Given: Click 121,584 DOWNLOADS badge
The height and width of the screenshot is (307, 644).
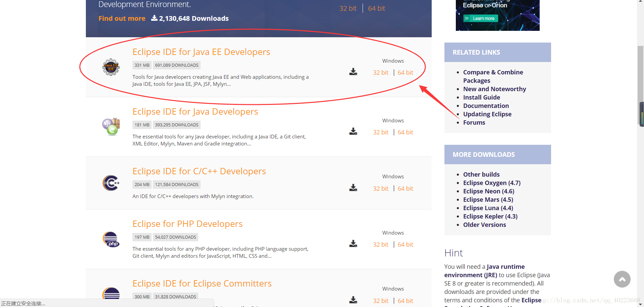Looking at the screenshot, I should [177, 185].
